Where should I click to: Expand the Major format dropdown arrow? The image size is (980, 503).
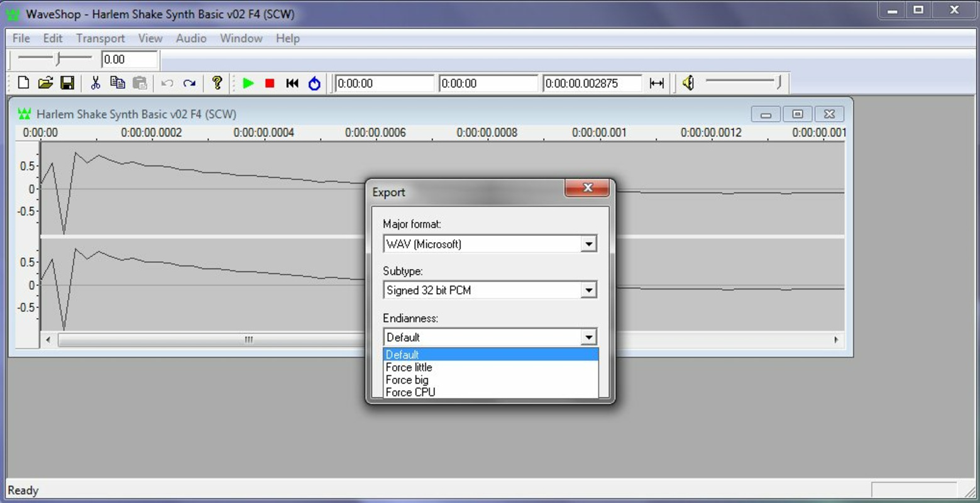588,244
